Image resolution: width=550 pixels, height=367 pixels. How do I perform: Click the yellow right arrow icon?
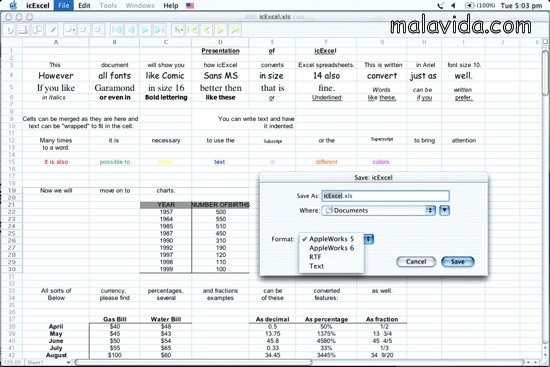pos(220,30)
